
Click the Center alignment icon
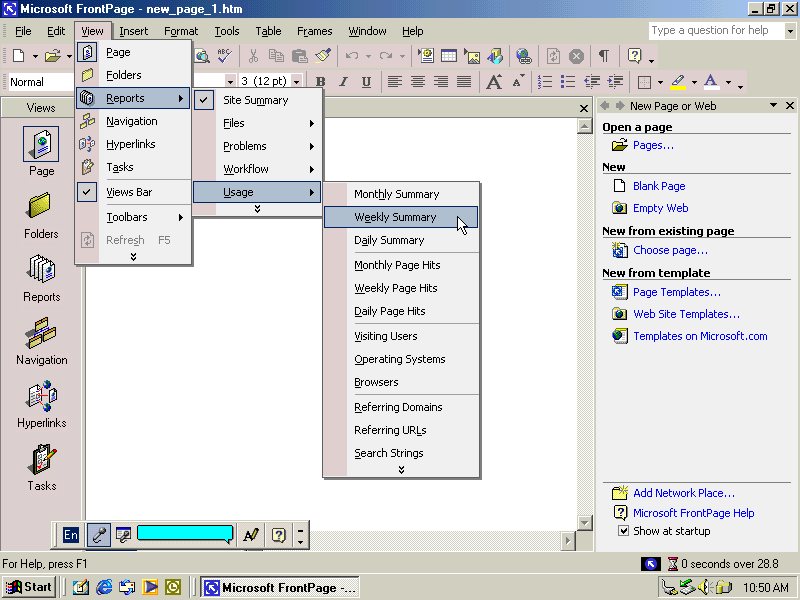point(418,82)
